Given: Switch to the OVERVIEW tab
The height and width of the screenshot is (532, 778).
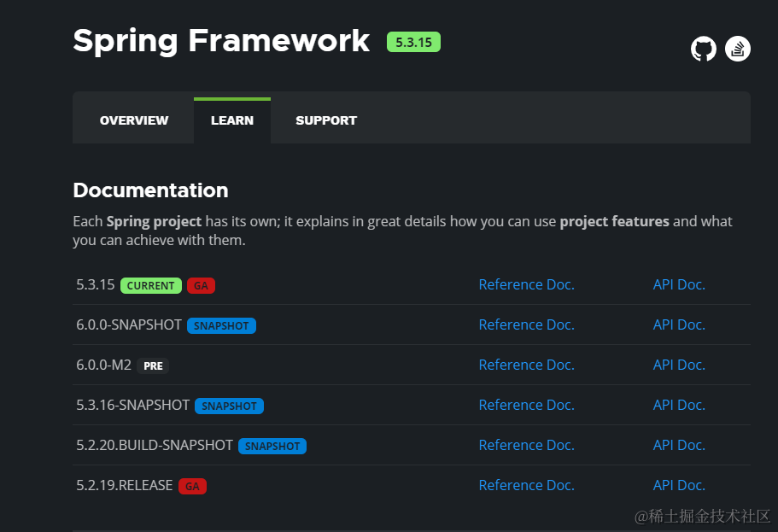Looking at the screenshot, I should point(134,120).
